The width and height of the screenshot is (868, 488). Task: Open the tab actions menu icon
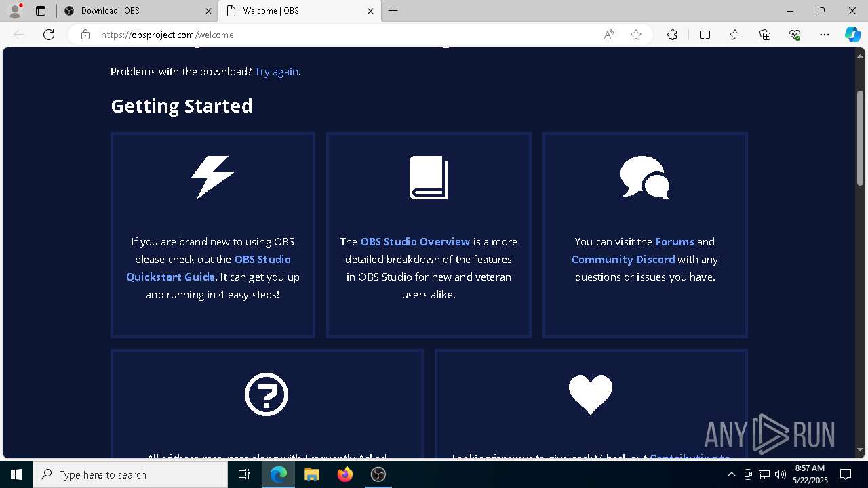[41, 11]
